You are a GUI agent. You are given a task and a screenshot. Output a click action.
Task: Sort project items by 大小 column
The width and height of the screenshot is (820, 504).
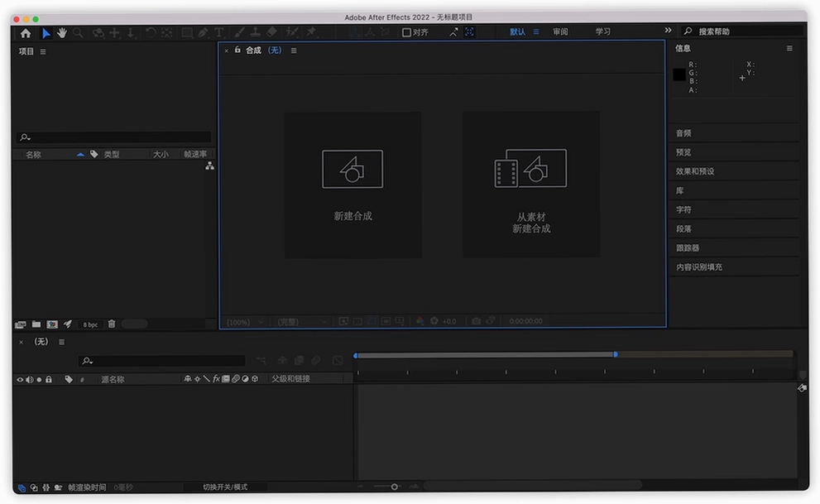point(161,154)
